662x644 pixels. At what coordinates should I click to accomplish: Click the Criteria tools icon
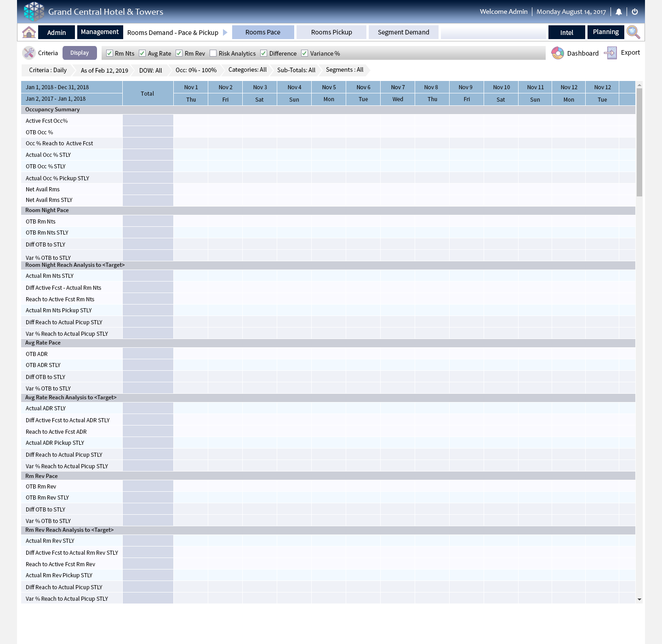point(29,53)
